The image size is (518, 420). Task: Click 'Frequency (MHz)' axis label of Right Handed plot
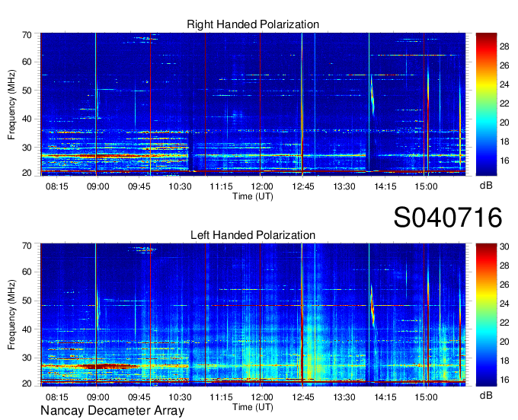pos(11,104)
